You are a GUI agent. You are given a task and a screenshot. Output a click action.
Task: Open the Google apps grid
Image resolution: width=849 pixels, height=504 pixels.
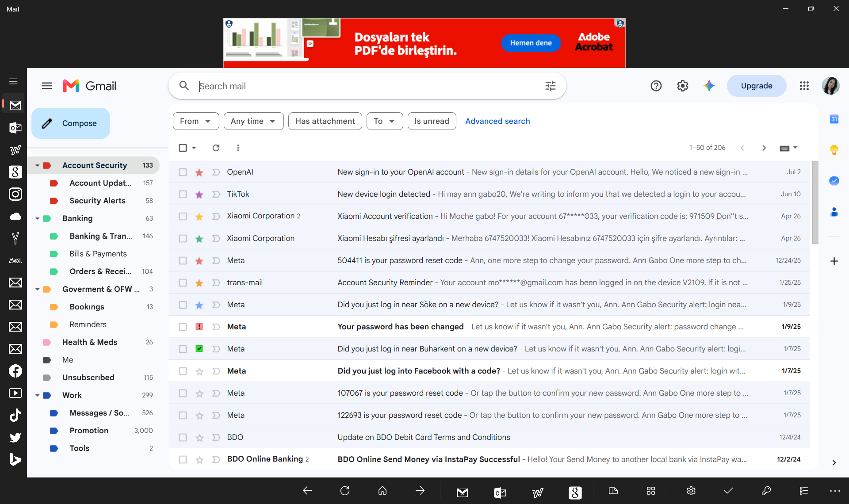click(x=804, y=86)
